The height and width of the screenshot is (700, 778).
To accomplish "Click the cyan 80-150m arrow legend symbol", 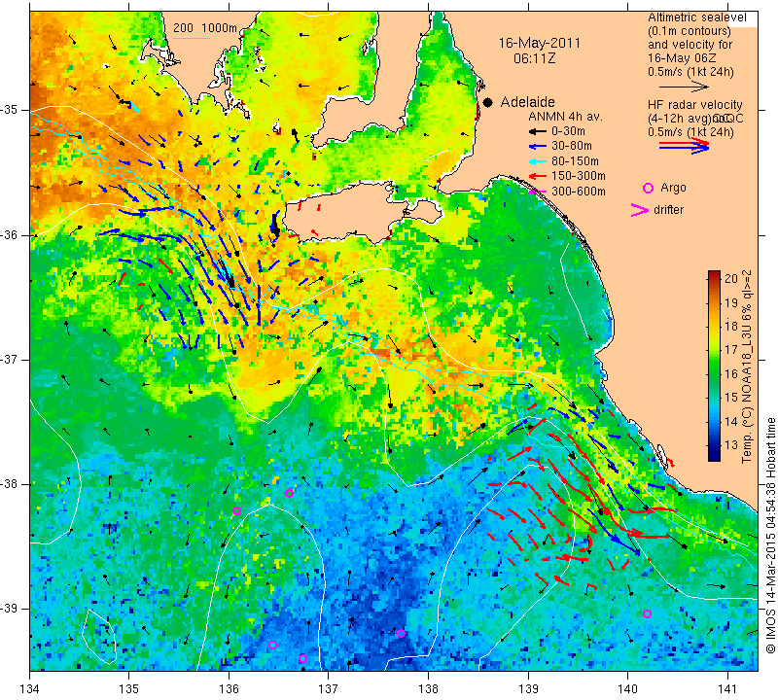I will [x=537, y=161].
